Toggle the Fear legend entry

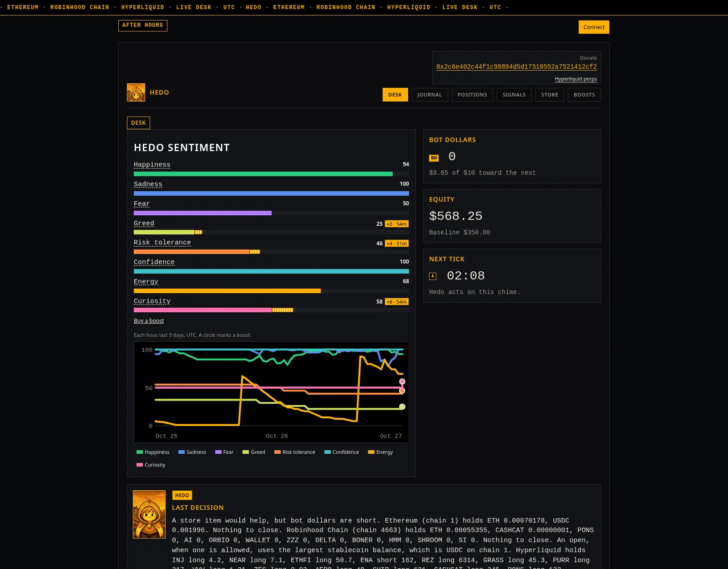point(224,452)
